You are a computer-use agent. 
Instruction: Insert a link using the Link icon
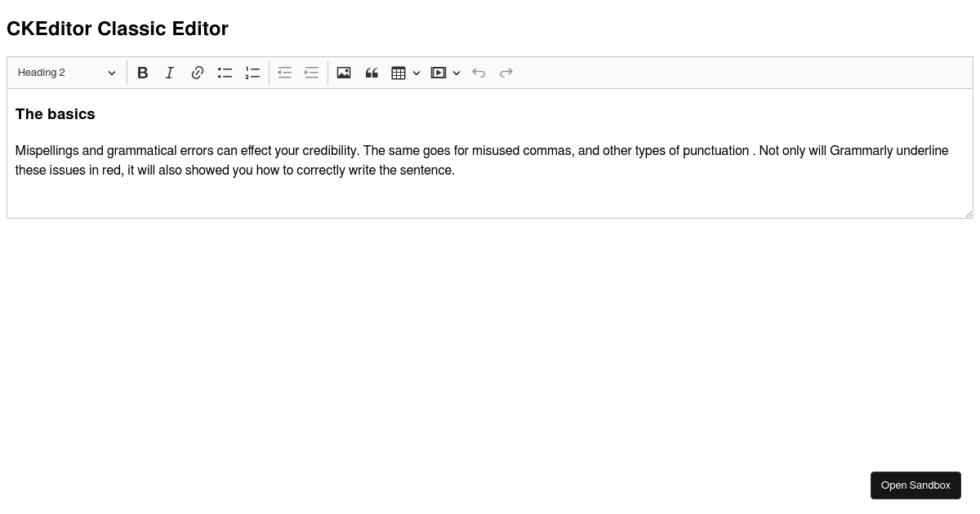[x=198, y=73]
